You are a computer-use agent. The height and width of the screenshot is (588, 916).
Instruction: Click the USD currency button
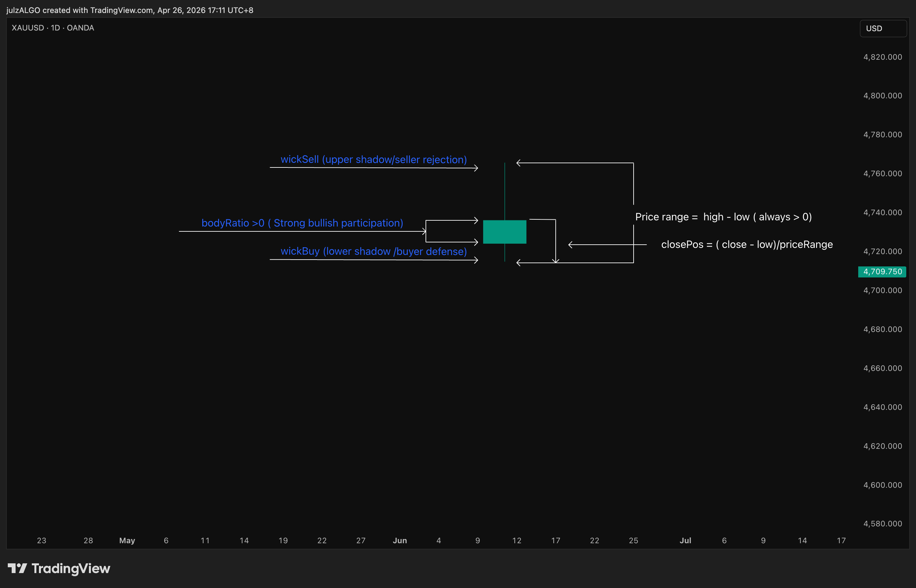(x=883, y=29)
